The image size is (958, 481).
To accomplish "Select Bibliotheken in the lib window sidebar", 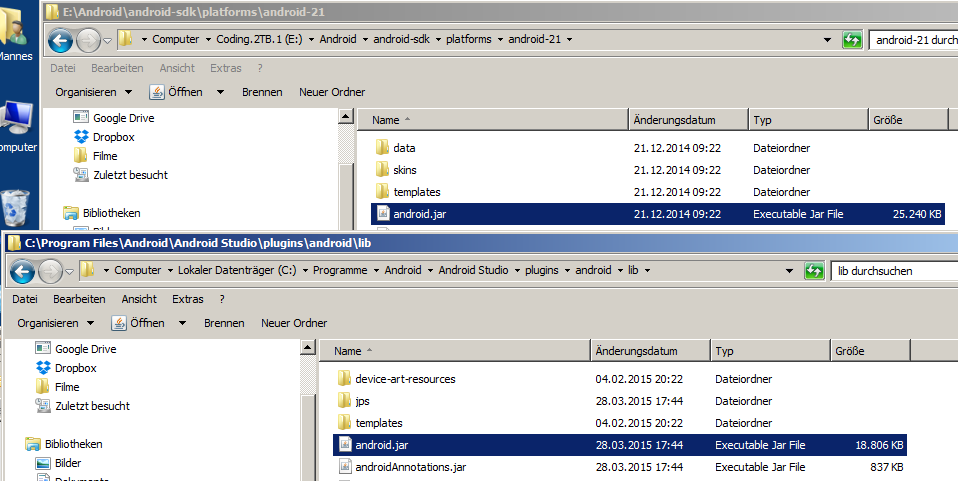I will point(64,444).
